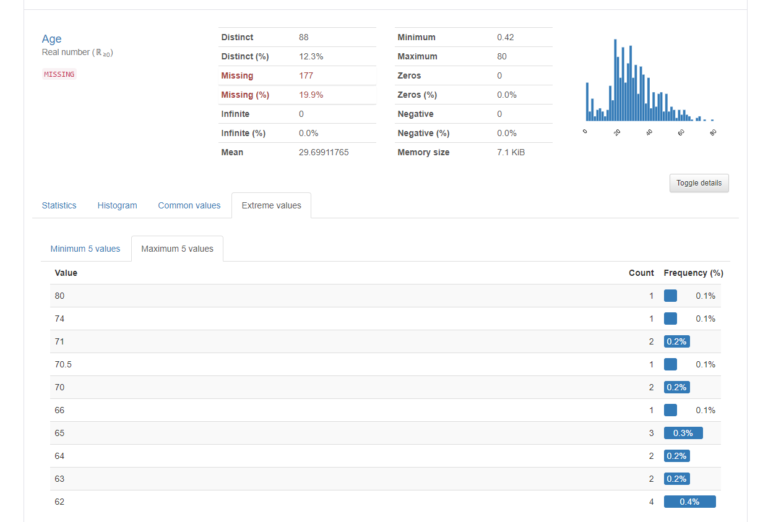Viewport: 768px width, 522px height.
Task: Switch to the Histogram tab
Action: pyautogui.click(x=117, y=206)
